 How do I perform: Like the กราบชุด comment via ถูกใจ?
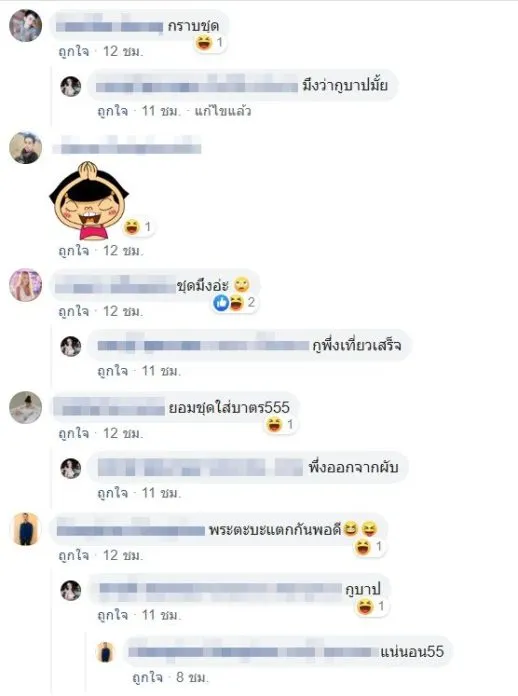[x=74, y=51]
